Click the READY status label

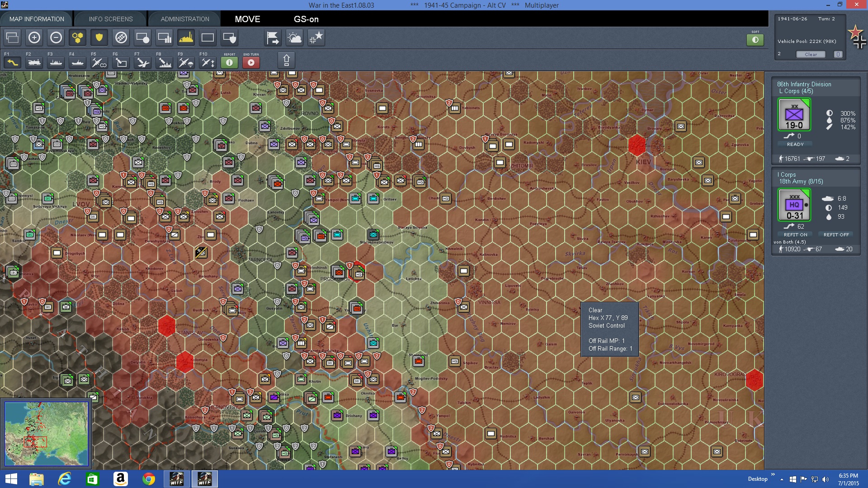click(x=795, y=144)
